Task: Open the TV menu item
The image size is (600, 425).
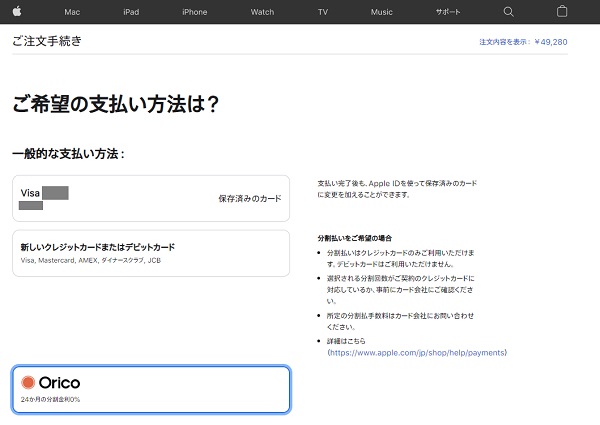Action: (323, 12)
